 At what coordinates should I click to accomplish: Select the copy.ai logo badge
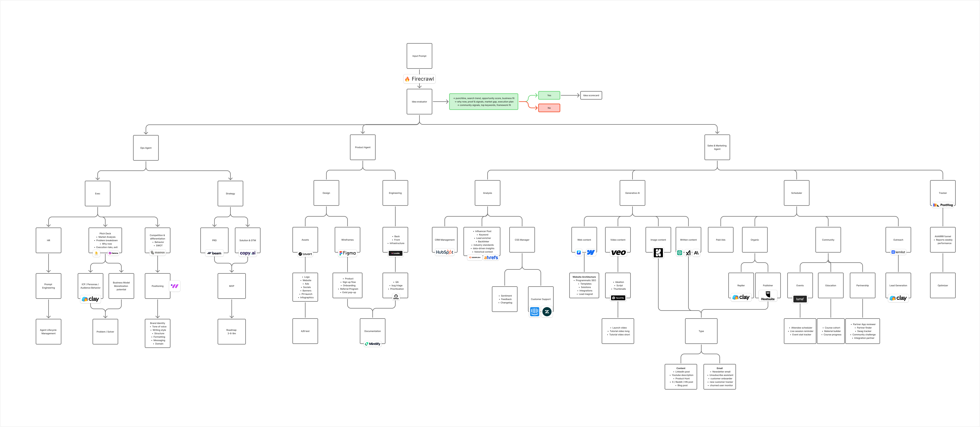tap(248, 253)
